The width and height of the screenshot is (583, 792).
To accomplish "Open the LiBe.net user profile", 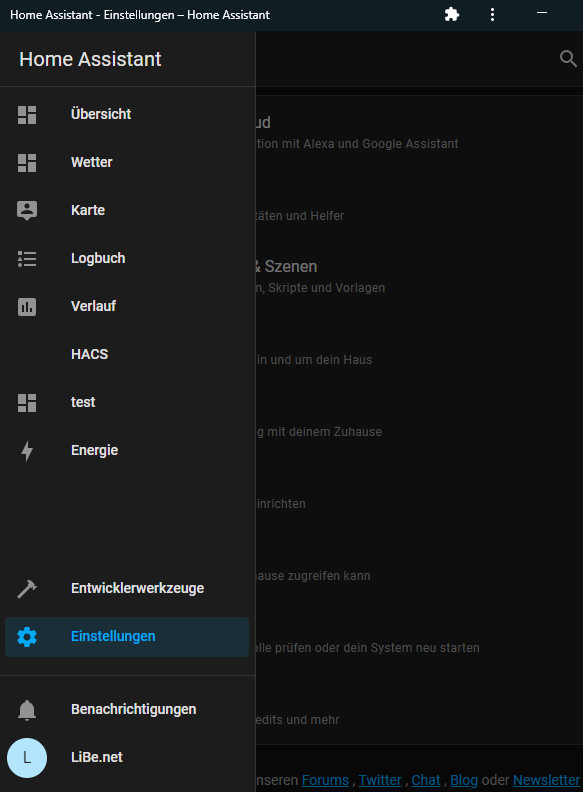I will [x=127, y=757].
